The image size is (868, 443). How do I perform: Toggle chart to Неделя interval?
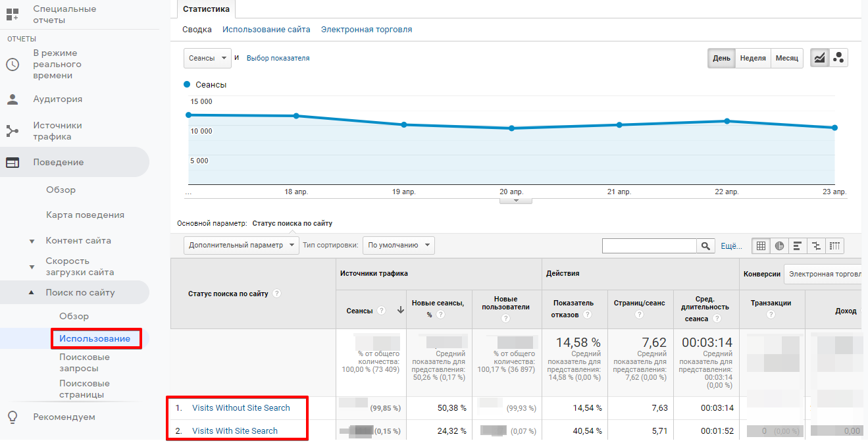pos(752,58)
